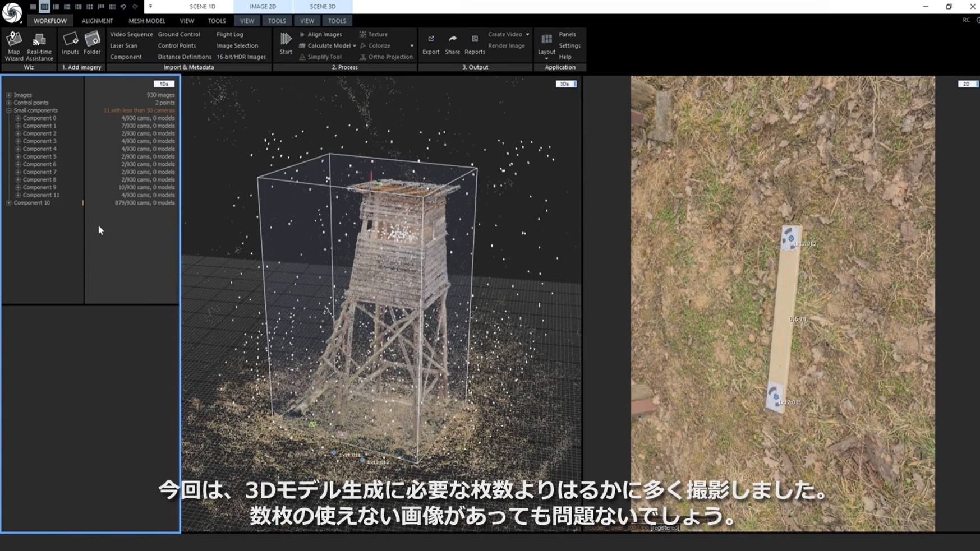Screen dimensions: 980x551
Task: Select the IMAGE 2D context tab
Action: (263, 7)
